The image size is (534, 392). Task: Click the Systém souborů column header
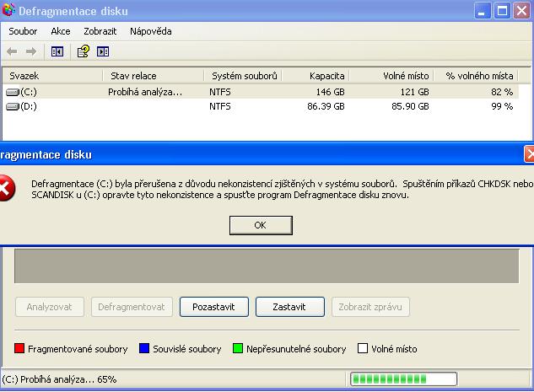243,76
